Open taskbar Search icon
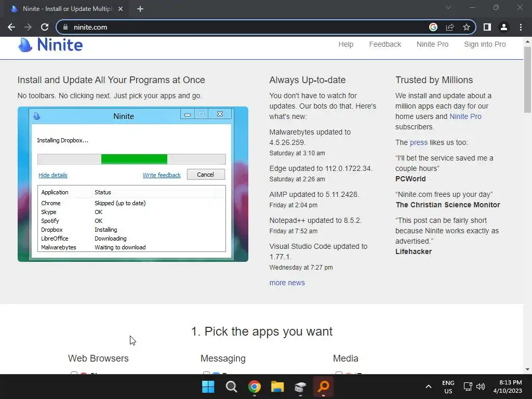This screenshot has height=399, width=532. [231, 387]
